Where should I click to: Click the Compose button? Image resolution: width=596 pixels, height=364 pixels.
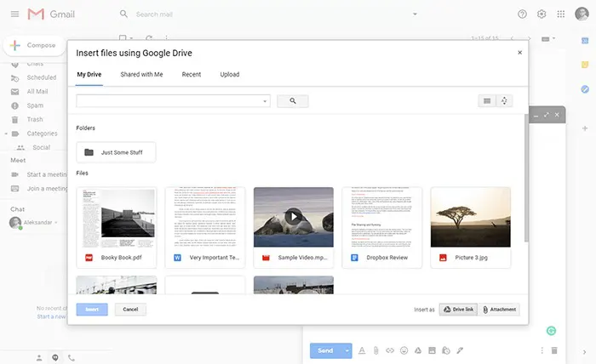click(34, 45)
